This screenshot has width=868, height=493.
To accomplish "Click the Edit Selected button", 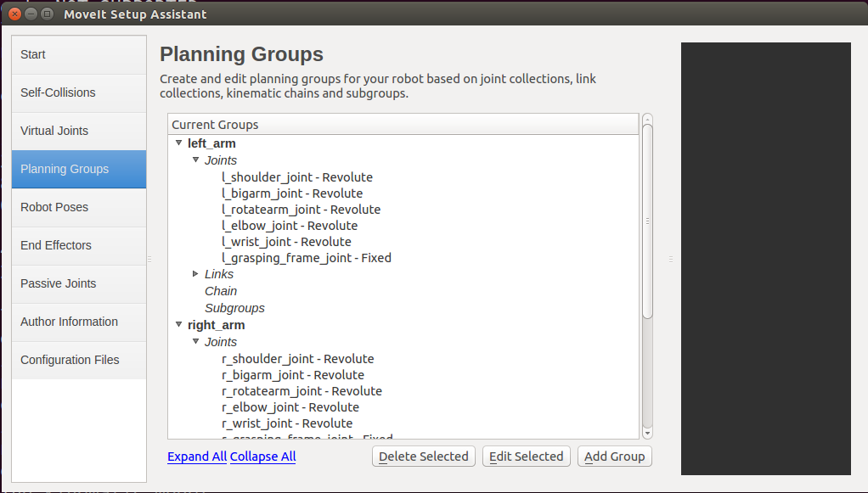I will click(527, 457).
